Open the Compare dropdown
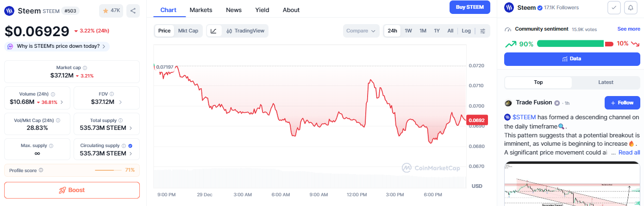Viewport: 644px width, 206px height. pyautogui.click(x=361, y=31)
